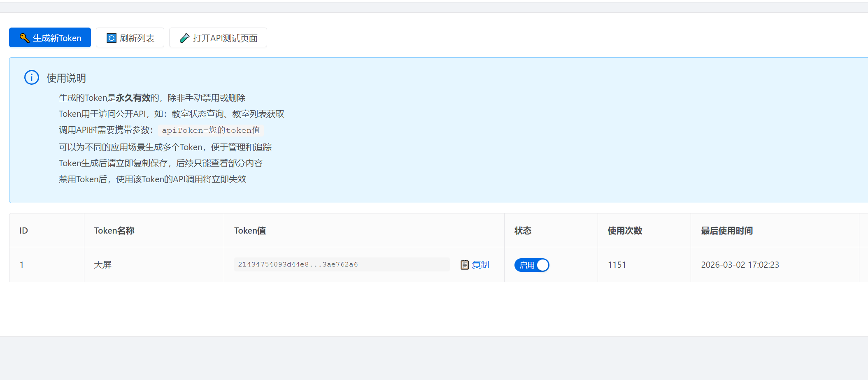Click the test tube icon for API测试
This screenshot has width=868, height=380.
pos(184,38)
